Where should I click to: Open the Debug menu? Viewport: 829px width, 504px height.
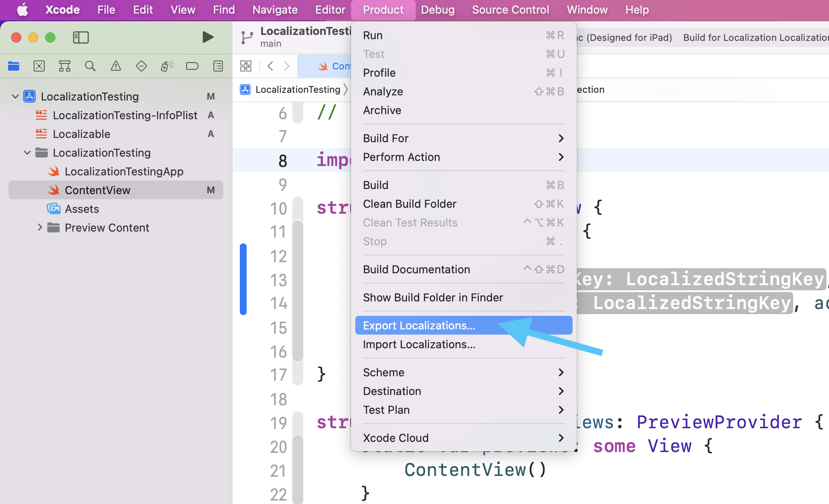click(x=438, y=9)
